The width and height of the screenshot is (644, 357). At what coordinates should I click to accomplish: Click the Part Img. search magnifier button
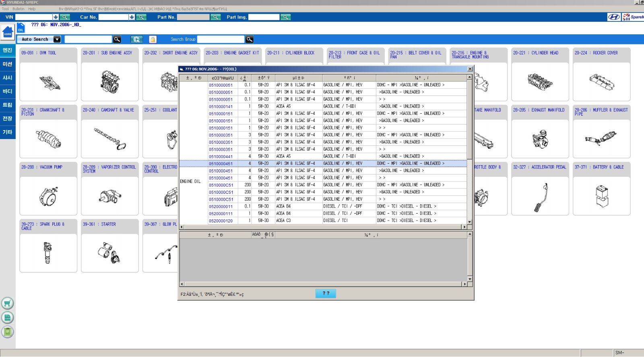[x=285, y=17]
